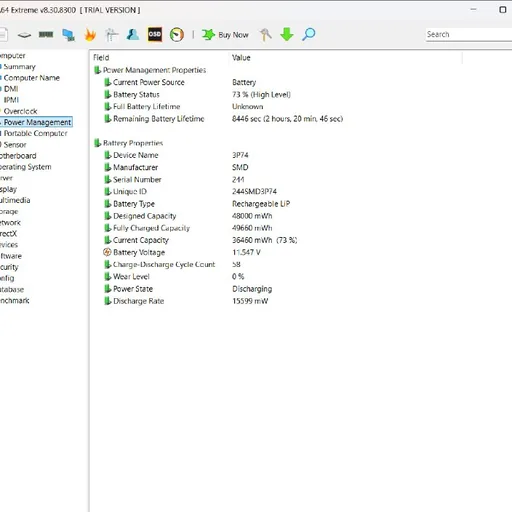Click the icon beside Designed Capacity
The image size is (512, 512).
tap(107, 216)
